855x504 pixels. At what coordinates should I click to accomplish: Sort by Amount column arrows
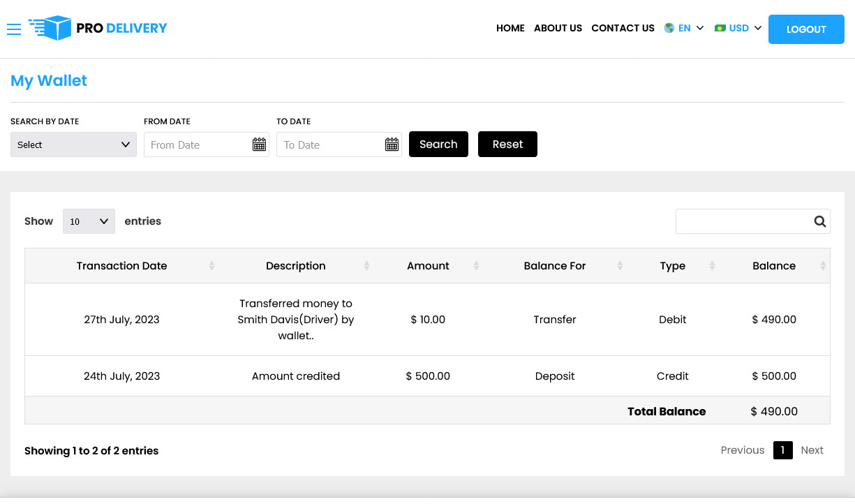coord(476,266)
